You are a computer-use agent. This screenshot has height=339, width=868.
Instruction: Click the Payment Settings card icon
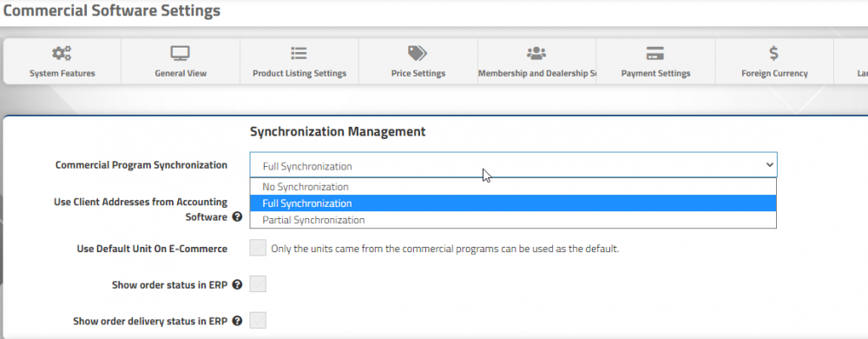654,53
